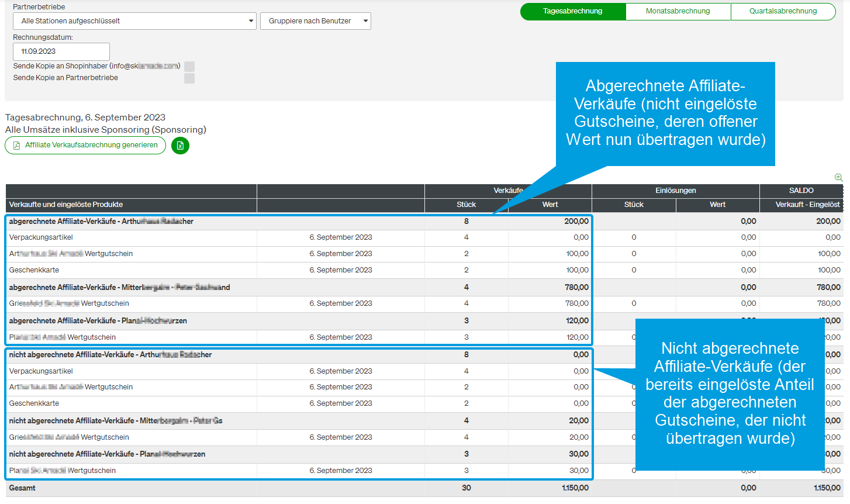Screen dimensions: 850x504
Task: Click the green Excel export icon
Action: [x=180, y=146]
